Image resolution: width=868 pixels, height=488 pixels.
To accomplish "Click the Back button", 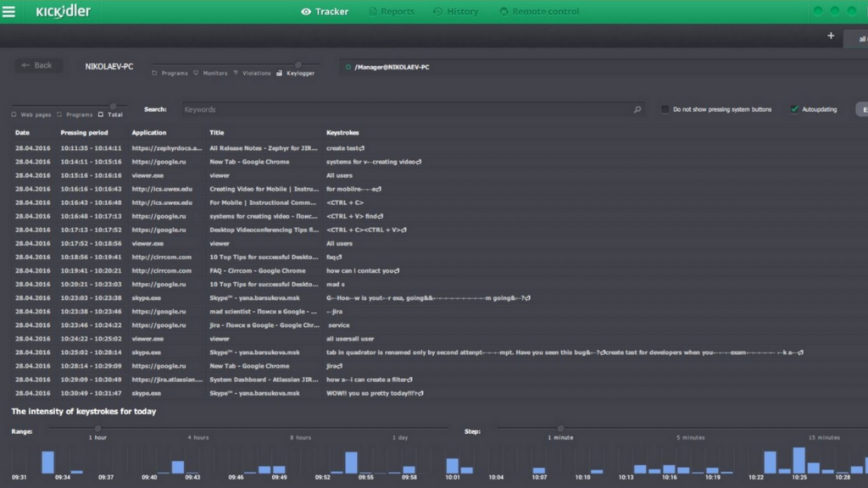I will coord(37,65).
